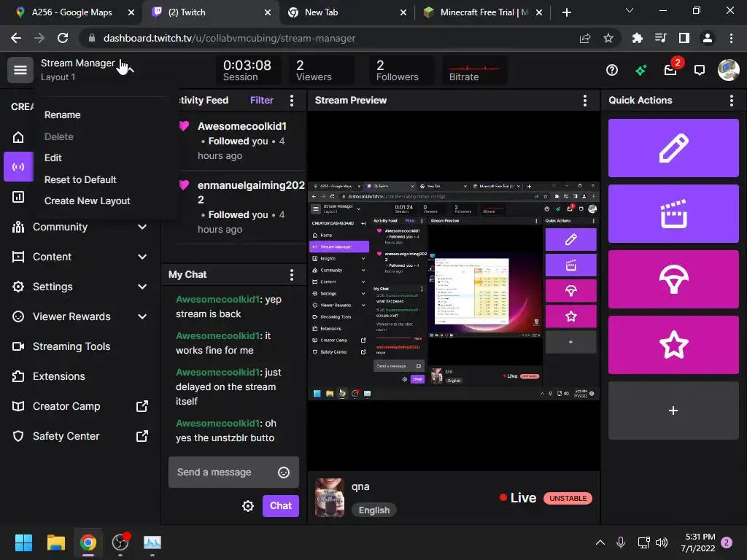Click the stream preview video thumbnail
Image resolution: width=747 pixels, height=560 pixels.
(454, 290)
